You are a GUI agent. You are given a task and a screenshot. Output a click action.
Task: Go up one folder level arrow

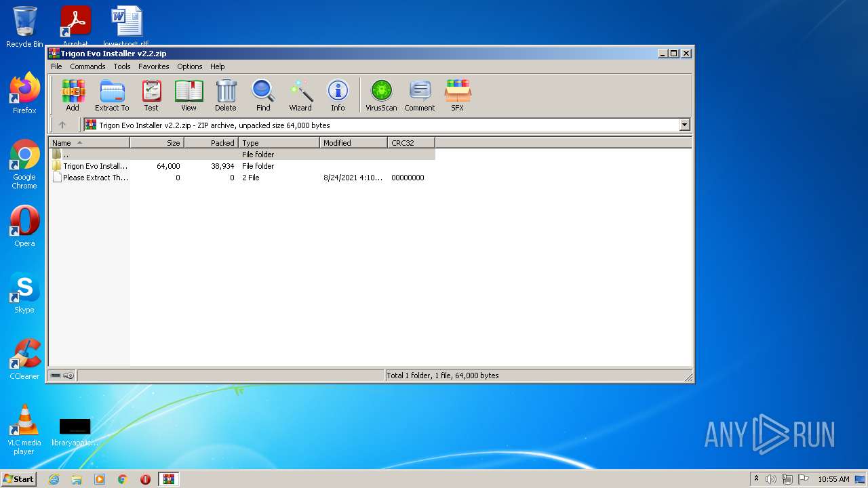coord(62,125)
